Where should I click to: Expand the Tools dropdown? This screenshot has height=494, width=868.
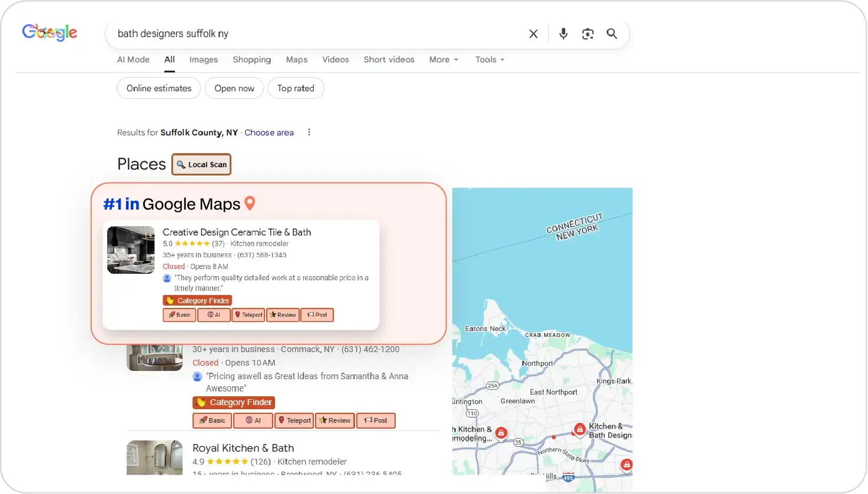tap(489, 59)
